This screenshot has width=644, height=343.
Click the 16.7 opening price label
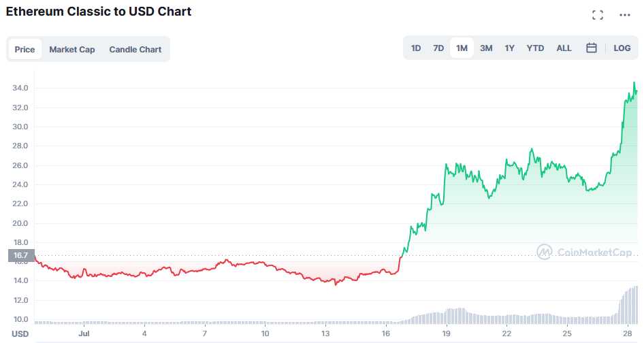click(x=20, y=256)
